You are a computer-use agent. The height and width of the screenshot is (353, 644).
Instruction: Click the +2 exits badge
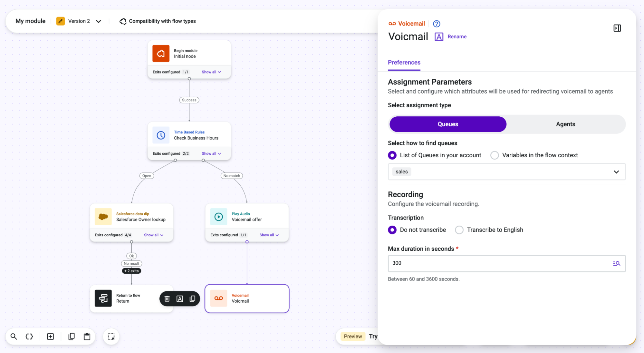tap(131, 271)
